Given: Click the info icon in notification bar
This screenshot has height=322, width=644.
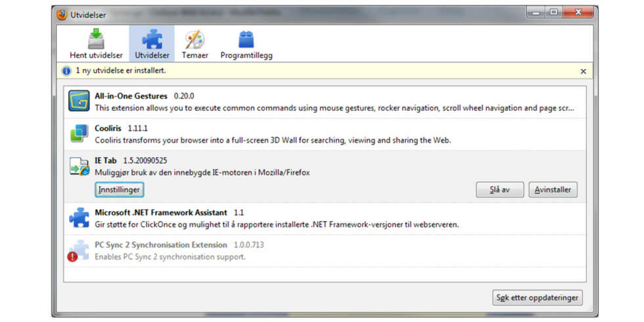Looking at the screenshot, I should [x=66, y=71].
